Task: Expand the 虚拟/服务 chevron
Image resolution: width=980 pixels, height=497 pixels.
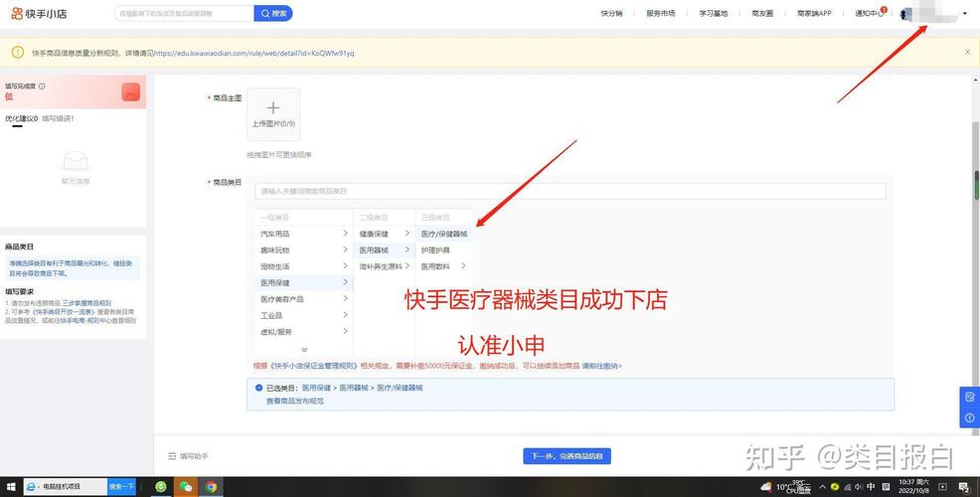Action: click(345, 331)
